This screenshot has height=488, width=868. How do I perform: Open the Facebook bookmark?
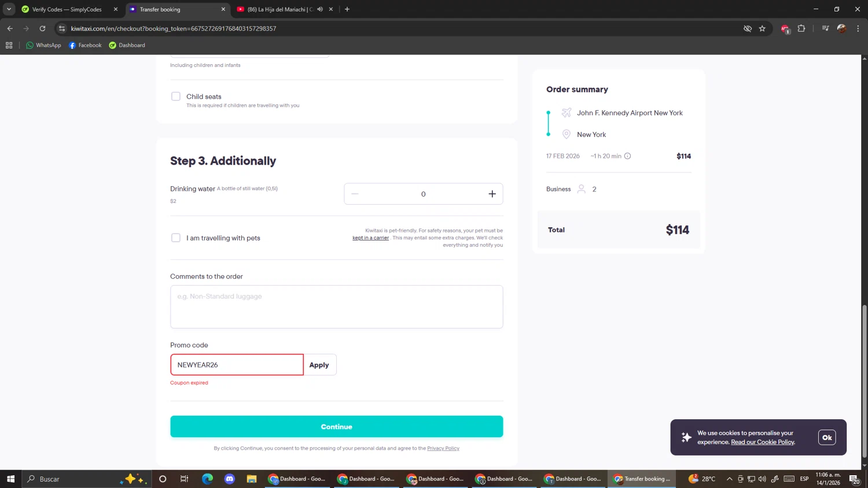85,45
